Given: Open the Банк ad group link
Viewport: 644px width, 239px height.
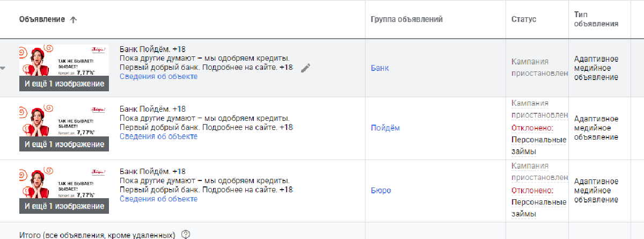Looking at the screenshot, I should [379, 68].
